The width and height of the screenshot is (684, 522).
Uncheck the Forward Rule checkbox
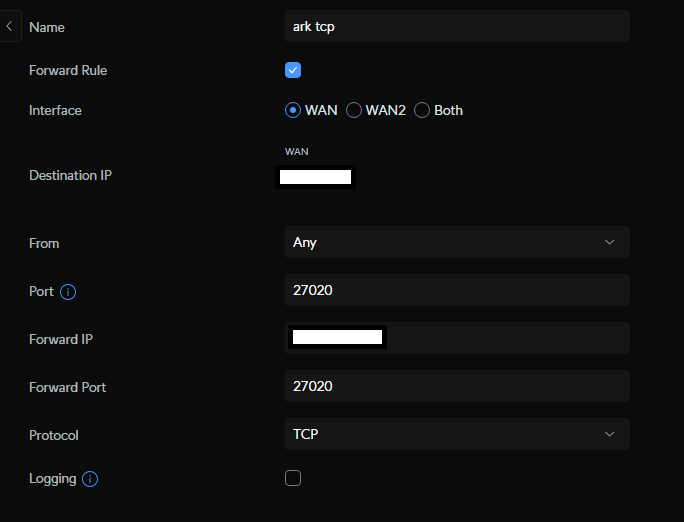click(x=293, y=70)
